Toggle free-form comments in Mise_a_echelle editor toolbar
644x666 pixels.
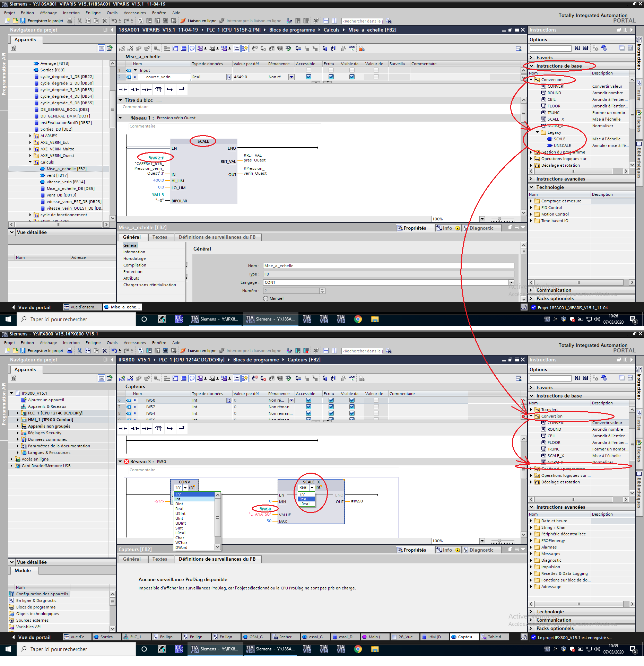[x=192, y=49]
